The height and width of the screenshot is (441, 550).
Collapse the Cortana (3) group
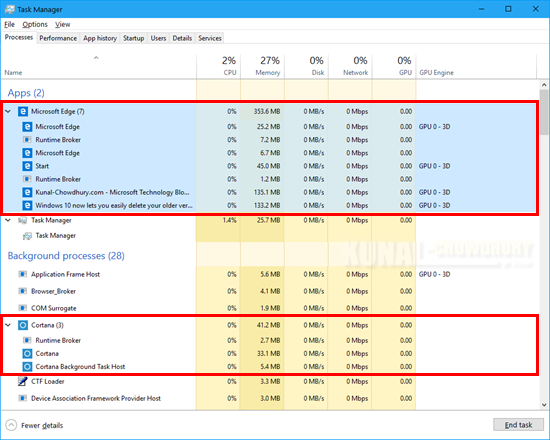click(x=8, y=325)
